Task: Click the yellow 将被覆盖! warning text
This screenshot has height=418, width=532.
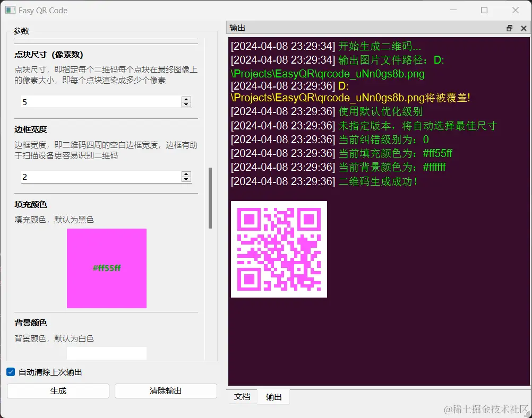Action: 448,98
